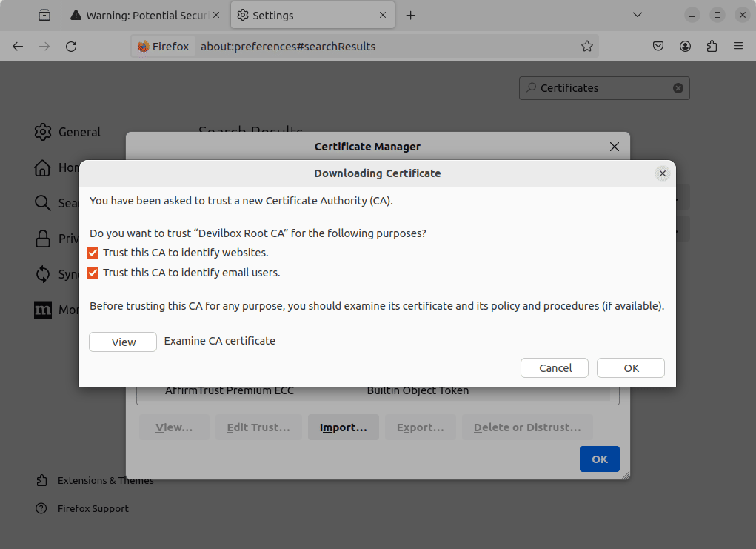This screenshot has width=756, height=549.
Task: Open the Pocket save icon
Action: [658, 47]
